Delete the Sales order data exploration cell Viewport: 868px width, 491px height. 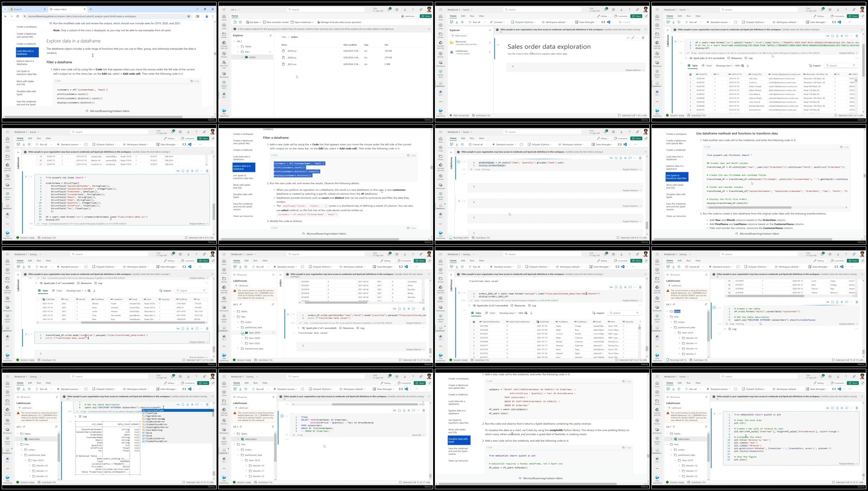[x=643, y=38]
